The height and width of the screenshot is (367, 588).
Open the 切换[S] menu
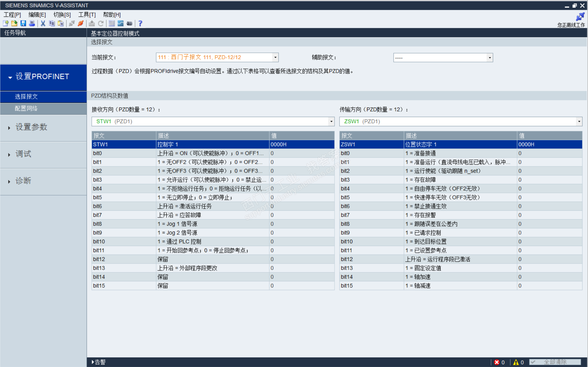[62, 15]
